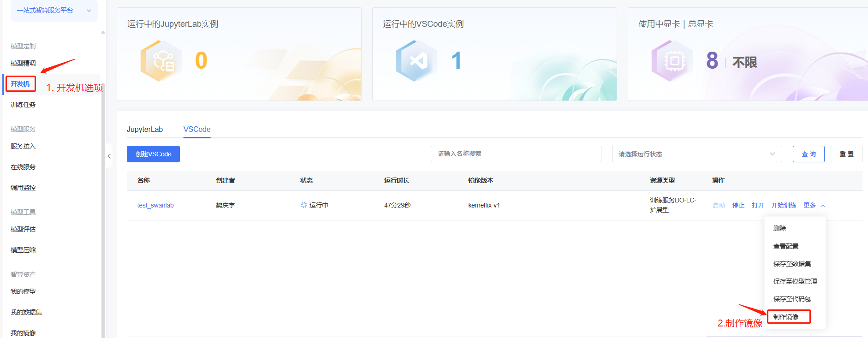Open 模型压缩 in the sidebar
The image size is (868, 338).
pyautogui.click(x=23, y=250)
